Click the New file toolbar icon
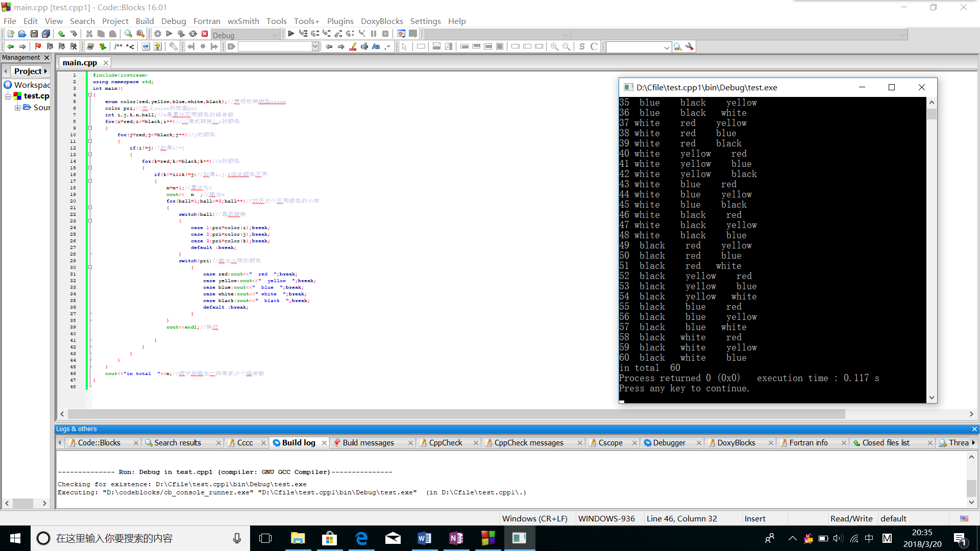The height and width of the screenshot is (551, 980). coord(10,34)
